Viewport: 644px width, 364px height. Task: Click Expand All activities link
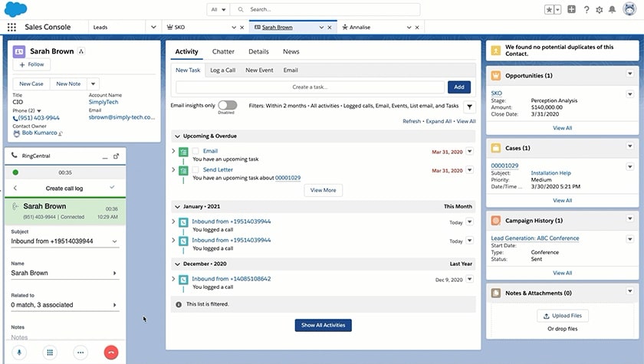tap(439, 122)
